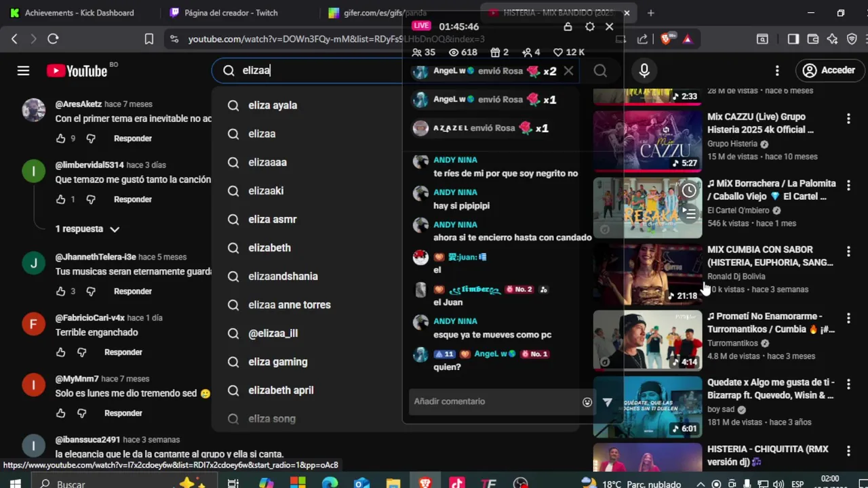Start voice search with the microphone icon
The image size is (868, 488).
(x=644, y=70)
